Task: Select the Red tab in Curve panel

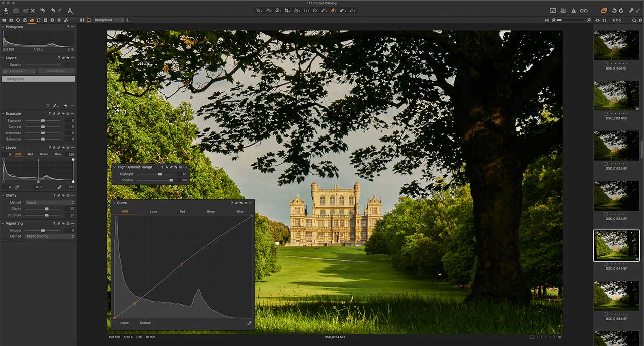Action: pos(182,211)
